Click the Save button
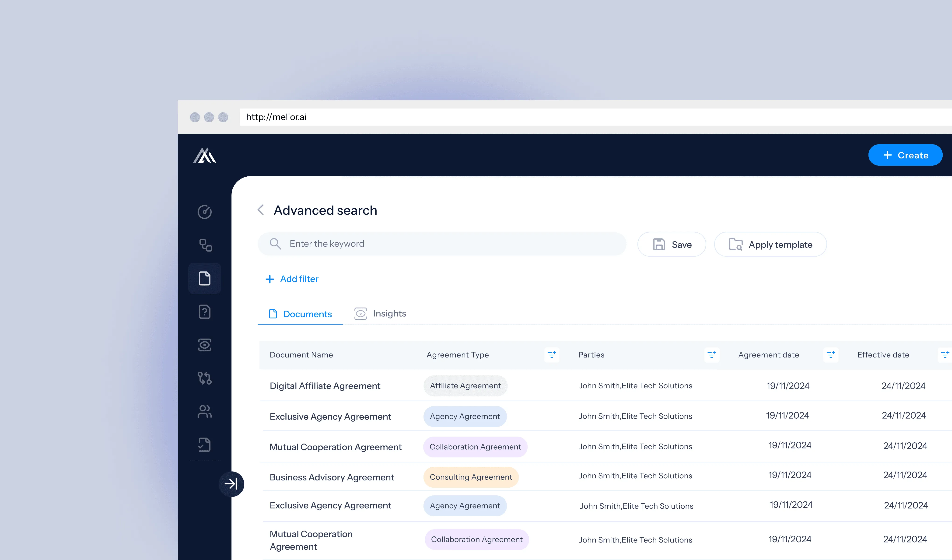The image size is (952, 560). (x=671, y=245)
